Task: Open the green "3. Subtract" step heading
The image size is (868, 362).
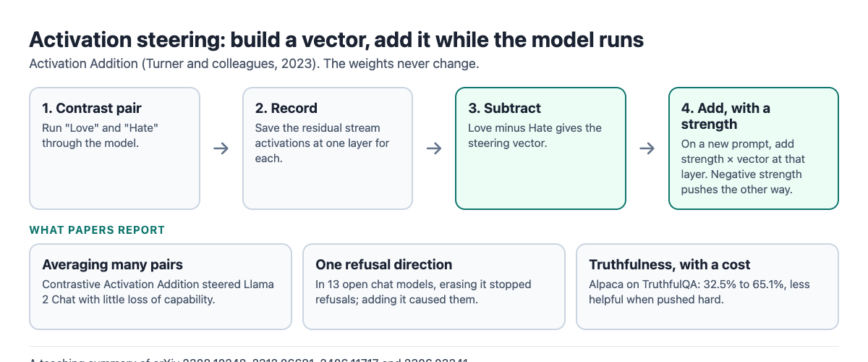Action: 505,109
